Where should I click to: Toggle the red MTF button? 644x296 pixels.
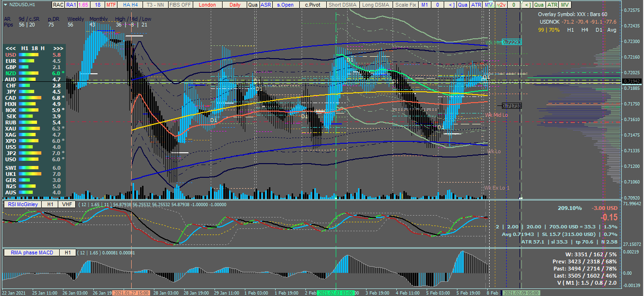[111, 5]
